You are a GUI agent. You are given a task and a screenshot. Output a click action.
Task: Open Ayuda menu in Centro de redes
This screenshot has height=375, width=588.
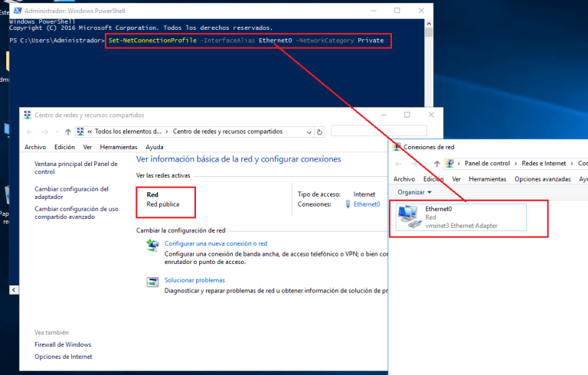pos(155,147)
